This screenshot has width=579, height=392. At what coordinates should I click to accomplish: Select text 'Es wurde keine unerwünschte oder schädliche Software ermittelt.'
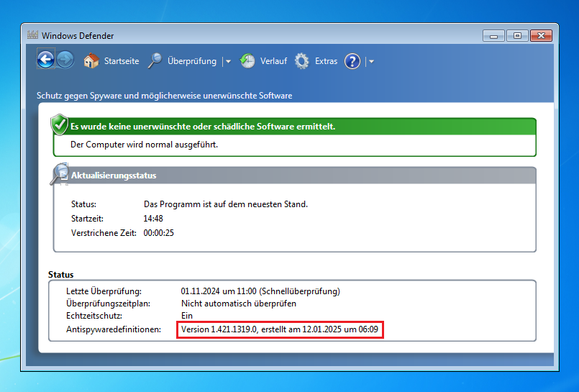tap(203, 127)
